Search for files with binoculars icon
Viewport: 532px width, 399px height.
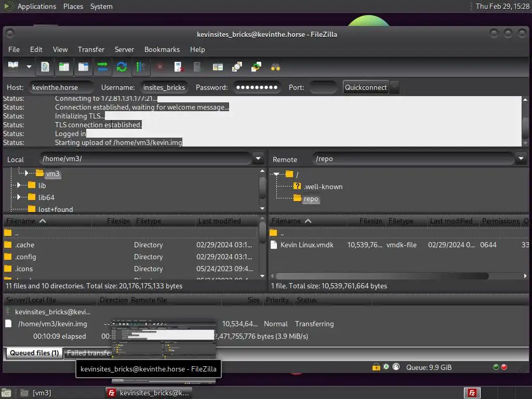pyautogui.click(x=275, y=66)
